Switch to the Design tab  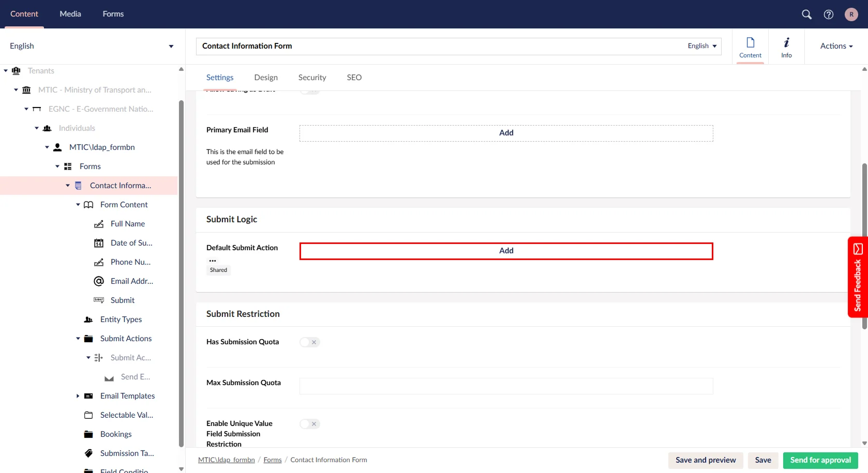(x=266, y=78)
